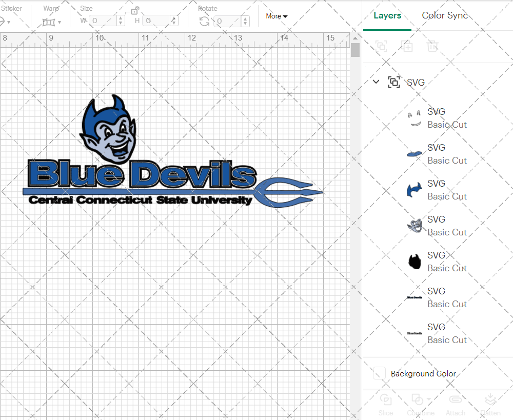Open the More dropdown in the toolbar
This screenshot has width=513, height=420.
276,16
